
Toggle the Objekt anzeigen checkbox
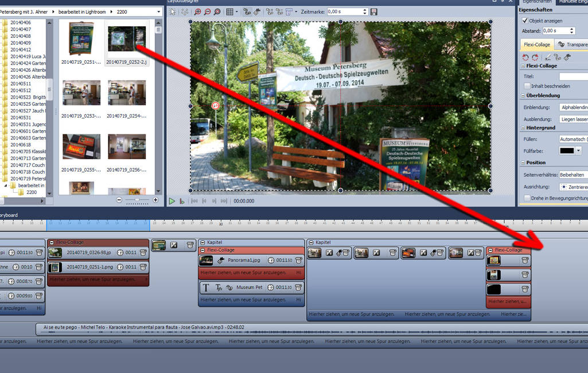click(525, 21)
